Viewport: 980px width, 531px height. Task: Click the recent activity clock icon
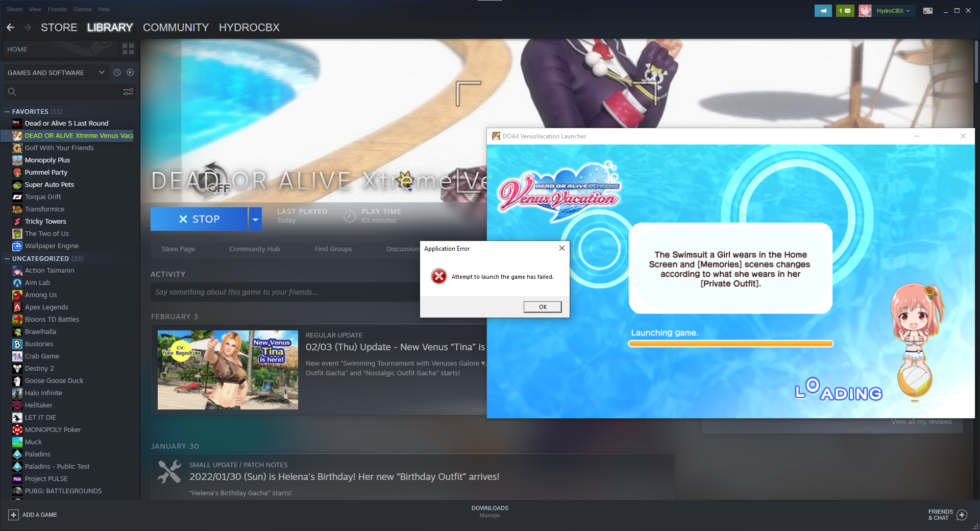[117, 73]
